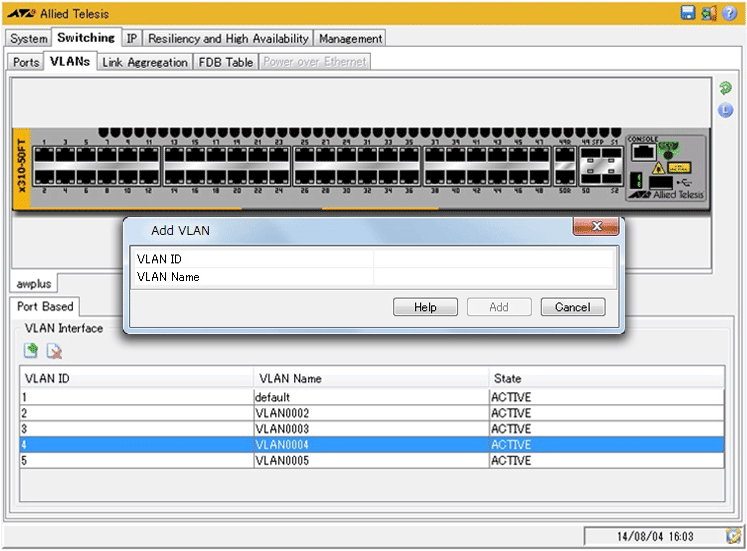
Task: Click the green refresh icon beside the switch
Action: pos(725,89)
